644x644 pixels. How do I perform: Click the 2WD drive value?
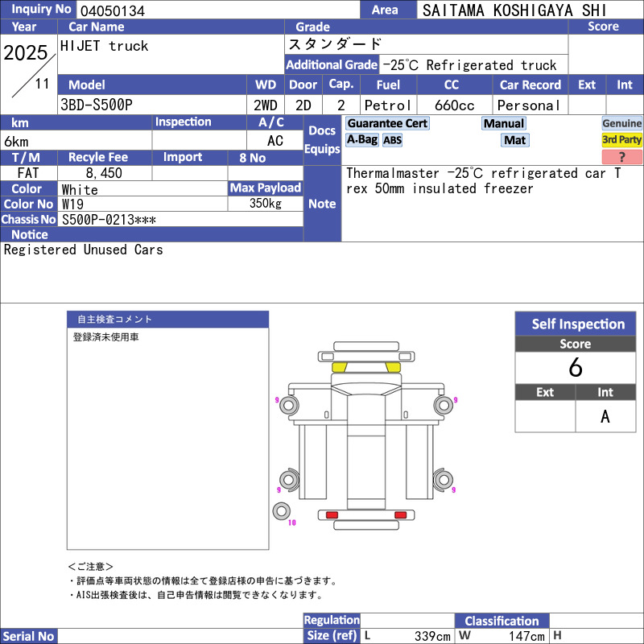click(266, 105)
